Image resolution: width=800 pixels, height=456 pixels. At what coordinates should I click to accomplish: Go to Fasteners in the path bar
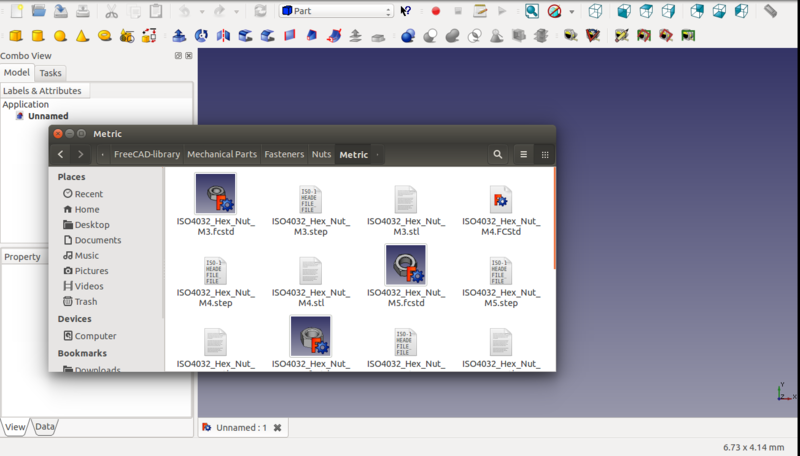click(284, 154)
